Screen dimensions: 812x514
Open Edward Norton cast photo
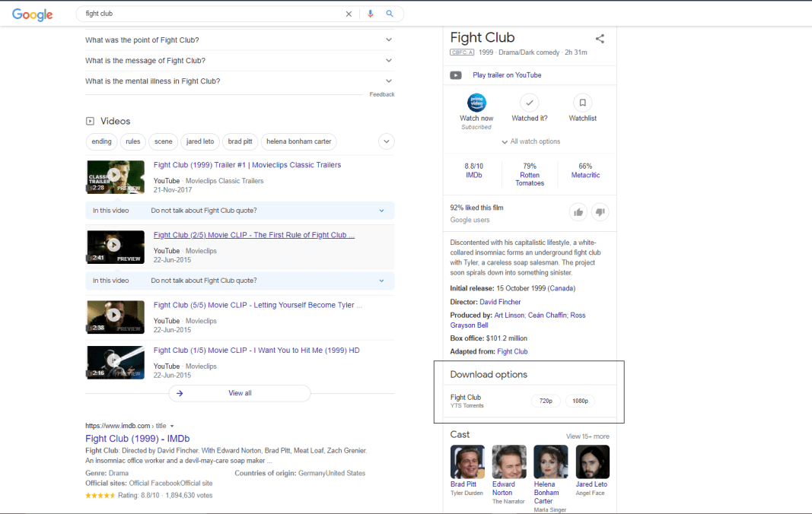click(509, 462)
